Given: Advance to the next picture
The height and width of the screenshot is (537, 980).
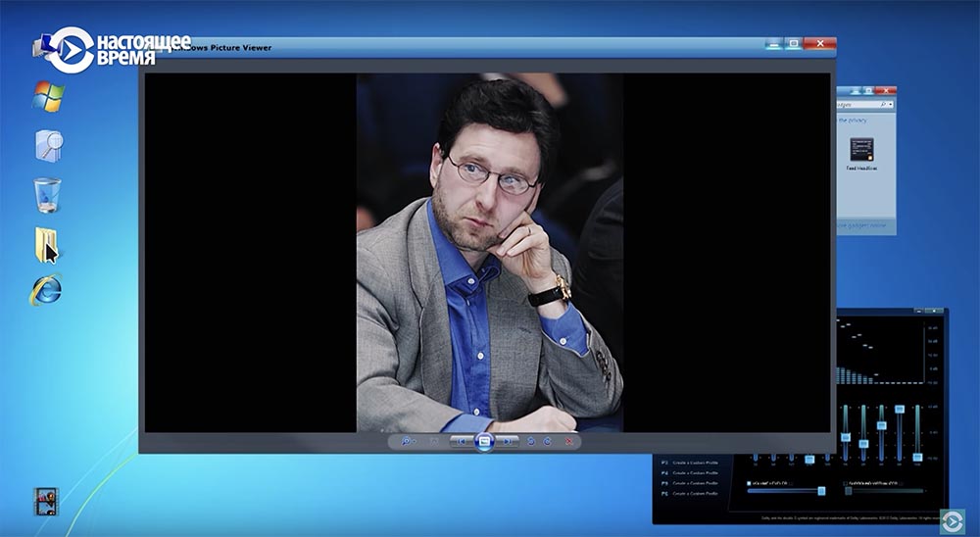Looking at the screenshot, I should click(508, 441).
